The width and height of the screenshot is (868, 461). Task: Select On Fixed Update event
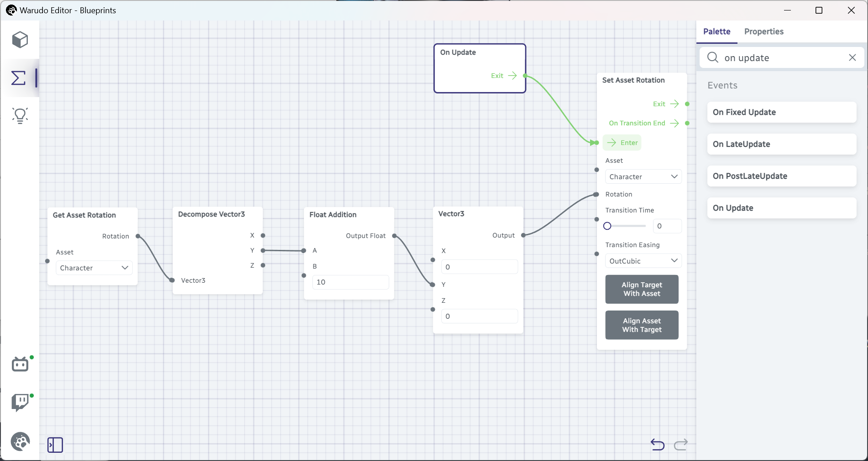[782, 112]
